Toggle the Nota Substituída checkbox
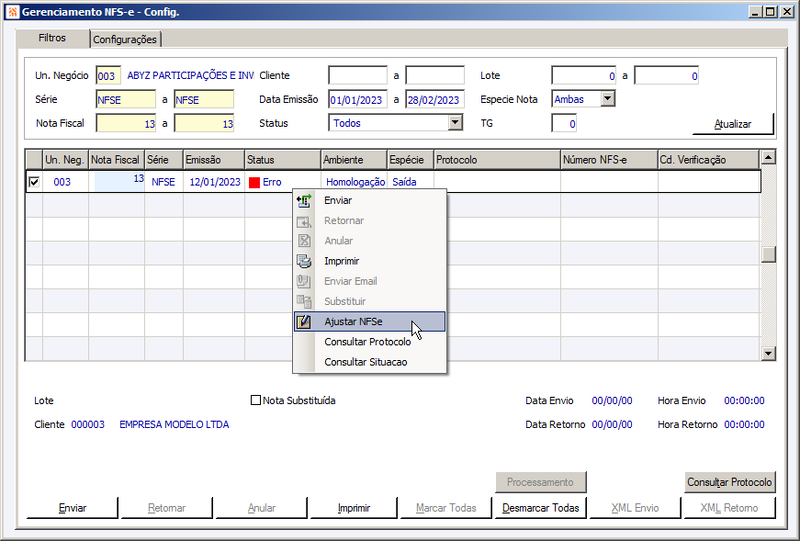The height and width of the screenshot is (541, 800). [256, 400]
